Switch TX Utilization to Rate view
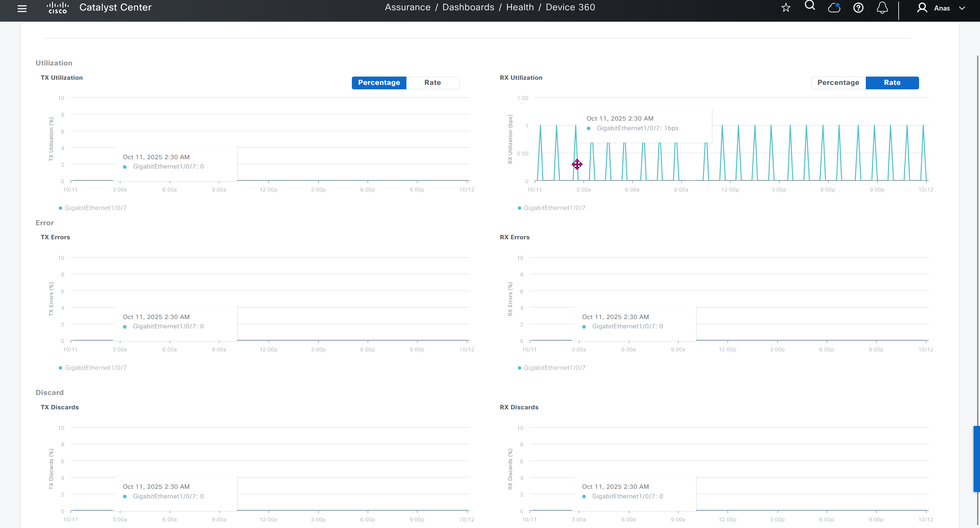 [x=433, y=83]
